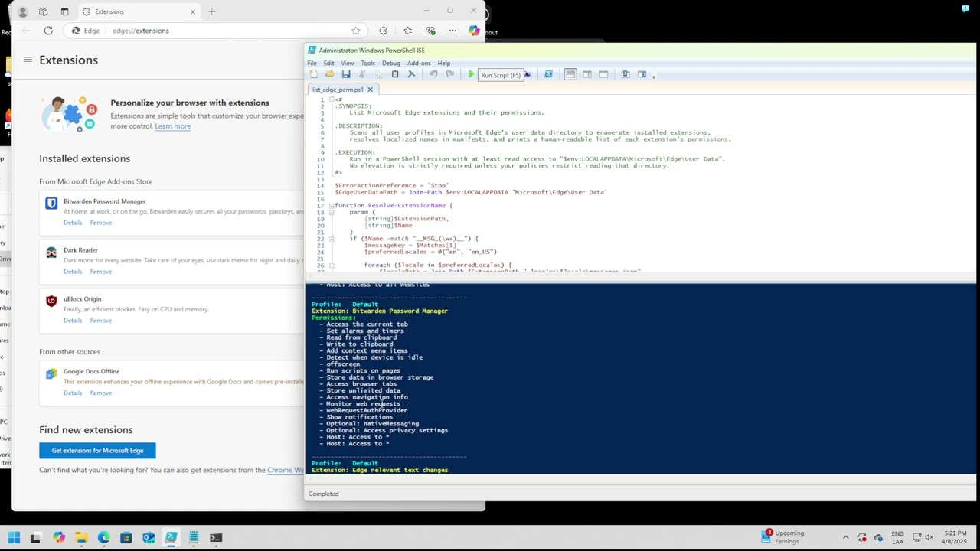The width and height of the screenshot is (980, 551).
Task: Open Copilot in Edge toolbar
Action: [x=474, y=31]
